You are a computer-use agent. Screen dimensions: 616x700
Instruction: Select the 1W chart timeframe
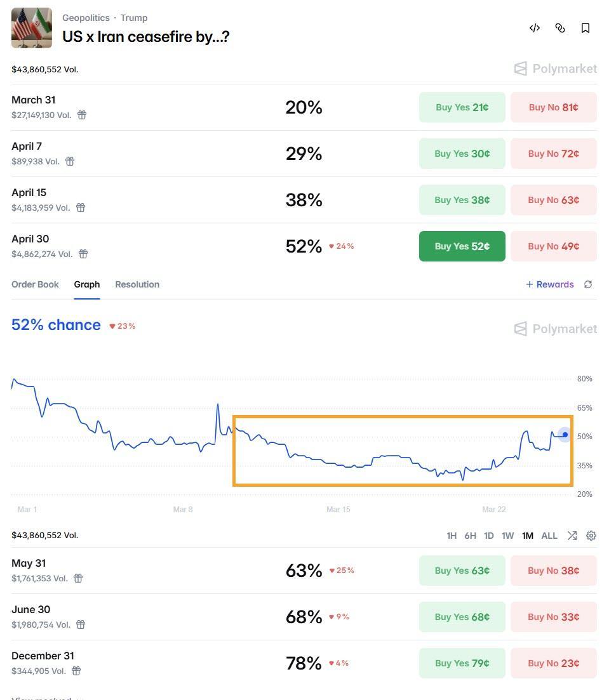pos(507,536)
